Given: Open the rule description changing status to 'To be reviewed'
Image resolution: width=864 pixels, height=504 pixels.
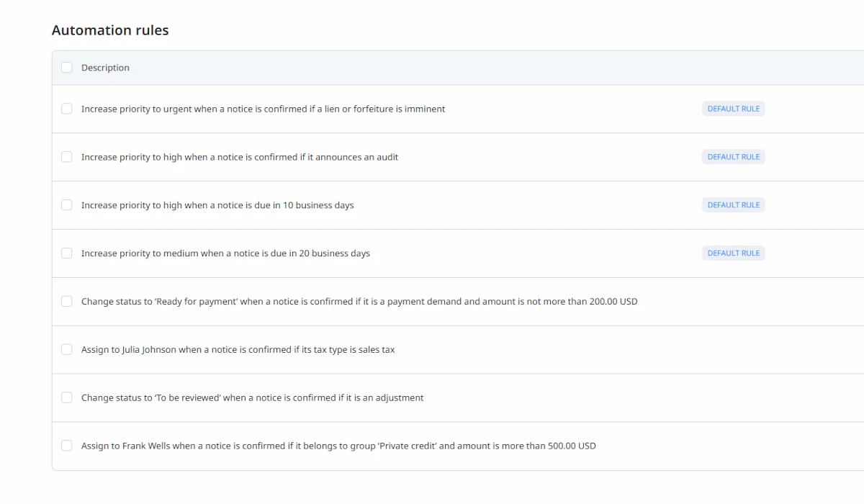Looking at the screenshot, I should coord(252,397).
